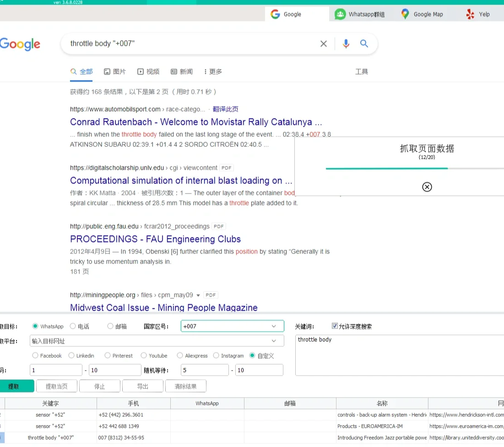Expand miningpeople.org result options arrow
The image size is (504, 447).
click(198, 295)
